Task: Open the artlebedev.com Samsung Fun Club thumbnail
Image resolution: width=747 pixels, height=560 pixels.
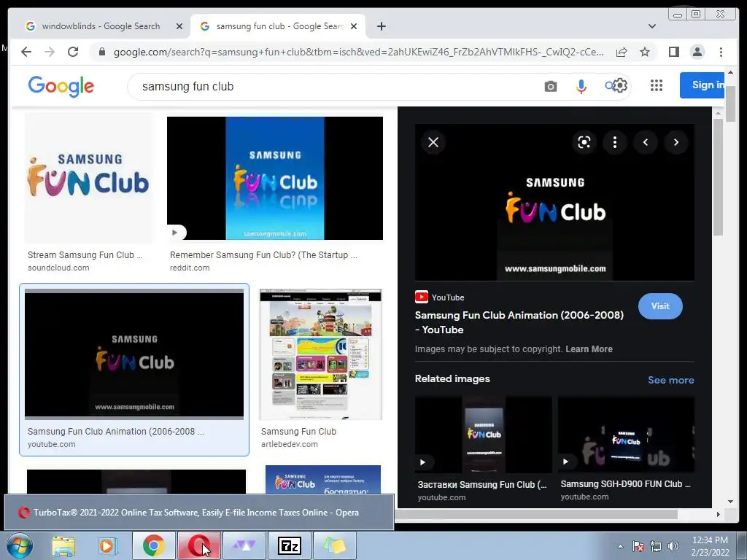Action: click(x=321, y=354)
